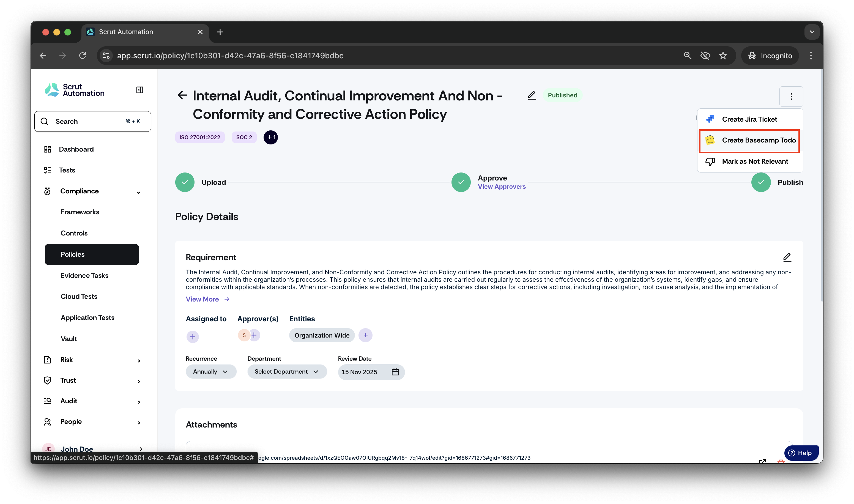Image resolution: width=854 pixels, height=504 pixels.
Task: Bookmark this page with the star icon
Action: pos(723,56)
